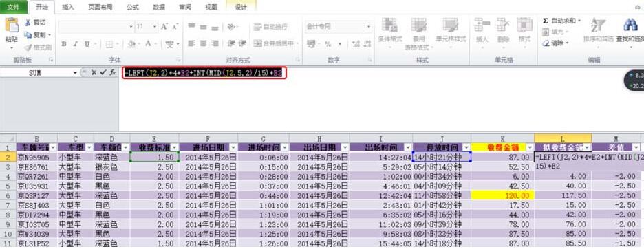The height and width of the screenshot is (249, 644).
Task: Click the font color A button
Action: [148, 44]
